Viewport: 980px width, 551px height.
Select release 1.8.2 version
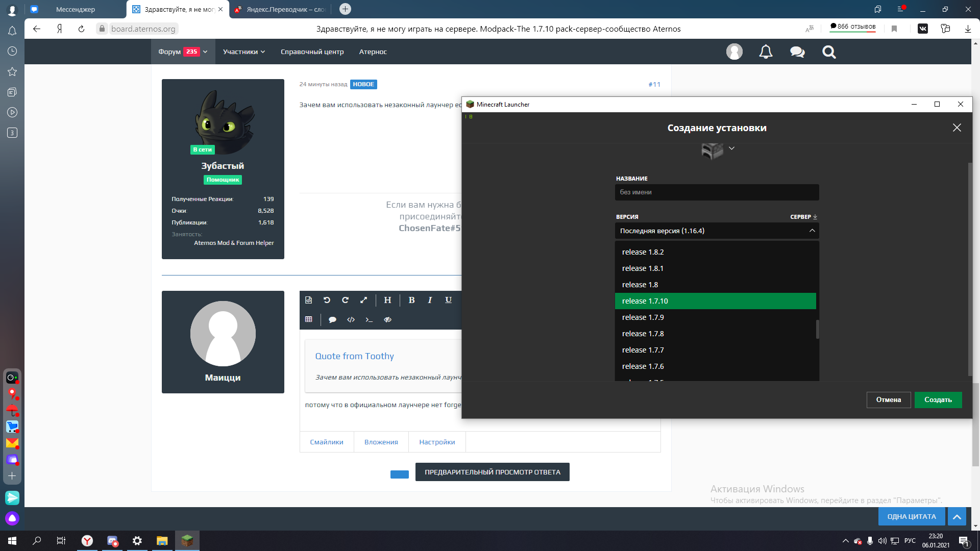(x=716, y=252)
